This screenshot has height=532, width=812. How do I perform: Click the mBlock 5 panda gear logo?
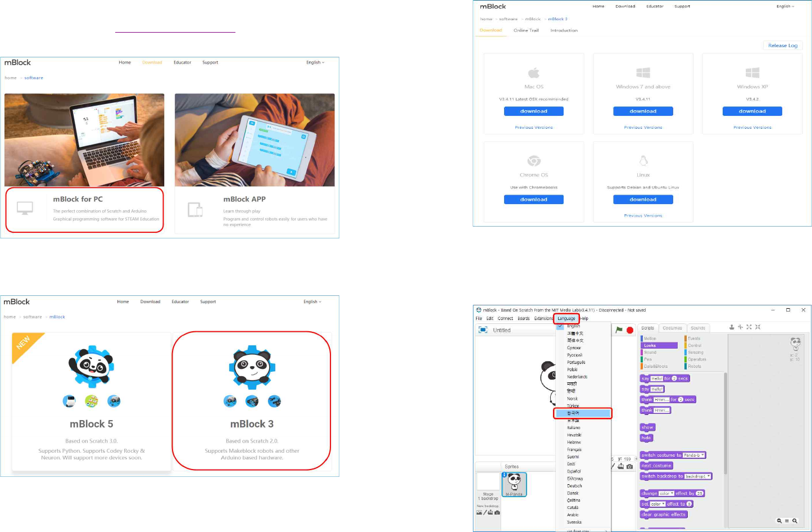(x=92, y=367)
